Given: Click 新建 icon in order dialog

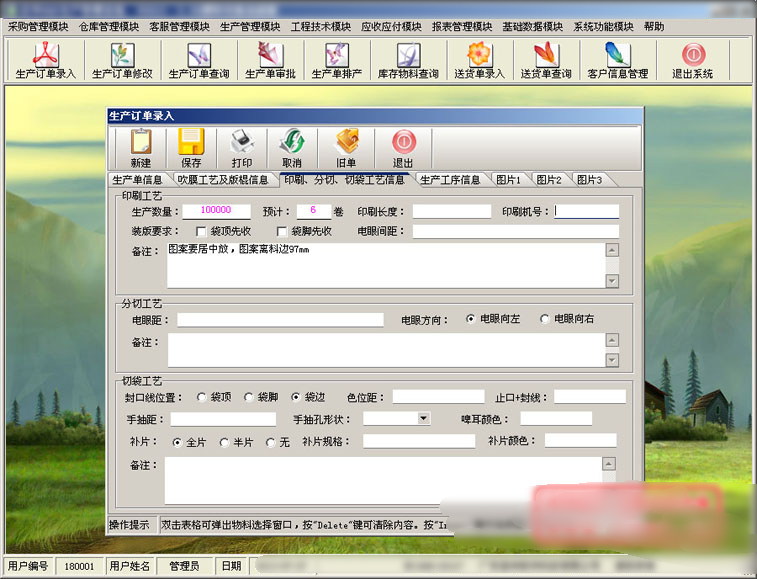Looking at the screenshot, I should [140, 148].
